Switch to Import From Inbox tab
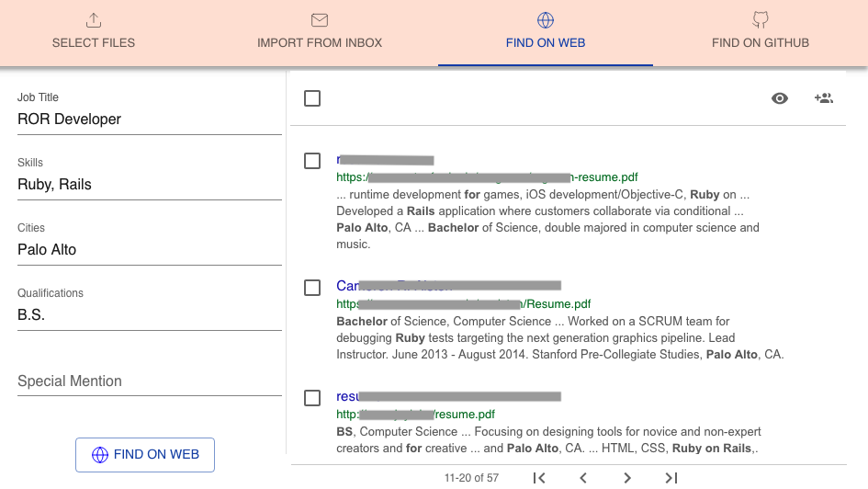This screenshot has width=868, height=489. click(320, 33)
